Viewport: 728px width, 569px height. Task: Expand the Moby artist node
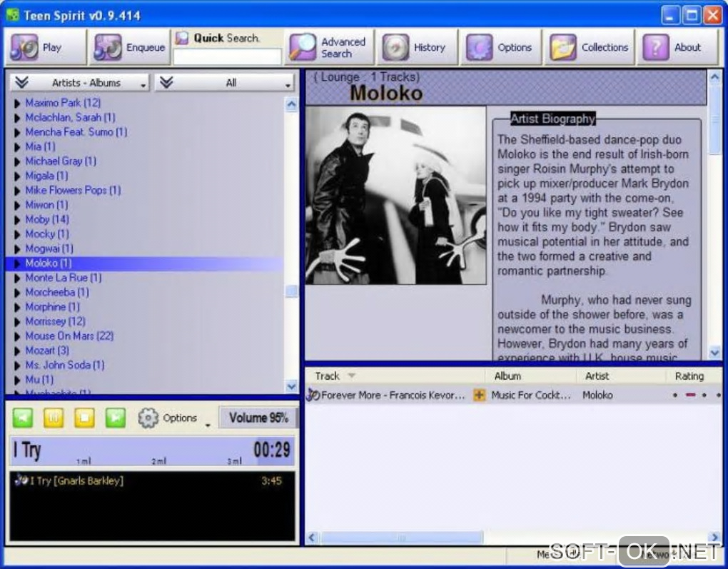(17, 220)
